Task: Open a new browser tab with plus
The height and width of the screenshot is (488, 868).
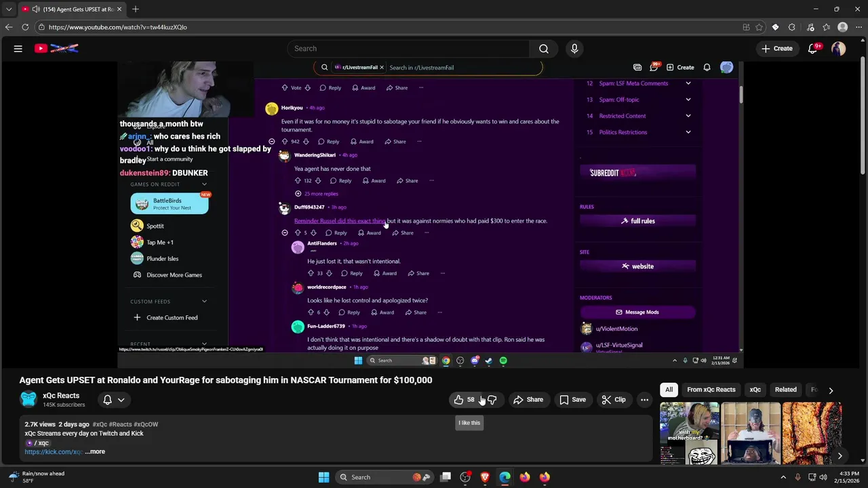Action: (136, 9)
